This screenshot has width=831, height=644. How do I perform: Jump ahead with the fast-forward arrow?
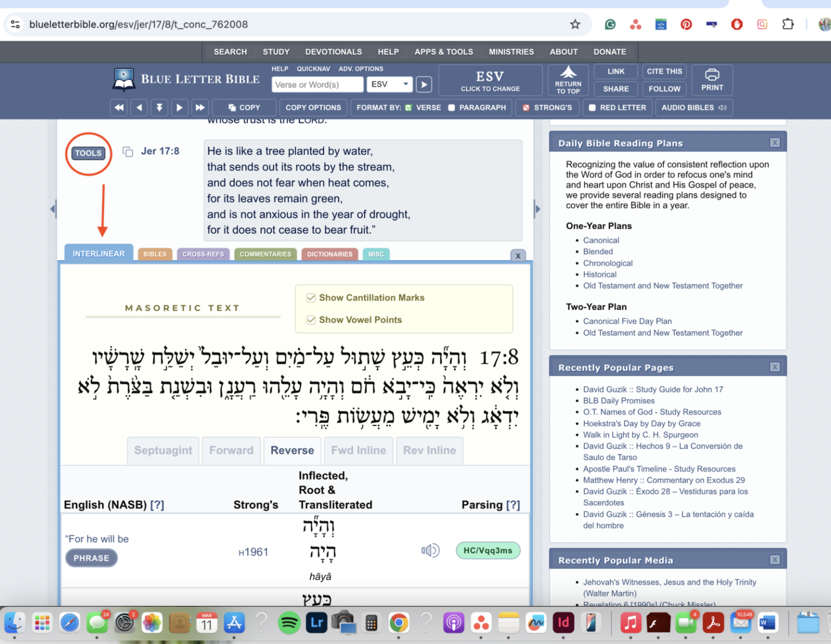click(x=200, y=108)
